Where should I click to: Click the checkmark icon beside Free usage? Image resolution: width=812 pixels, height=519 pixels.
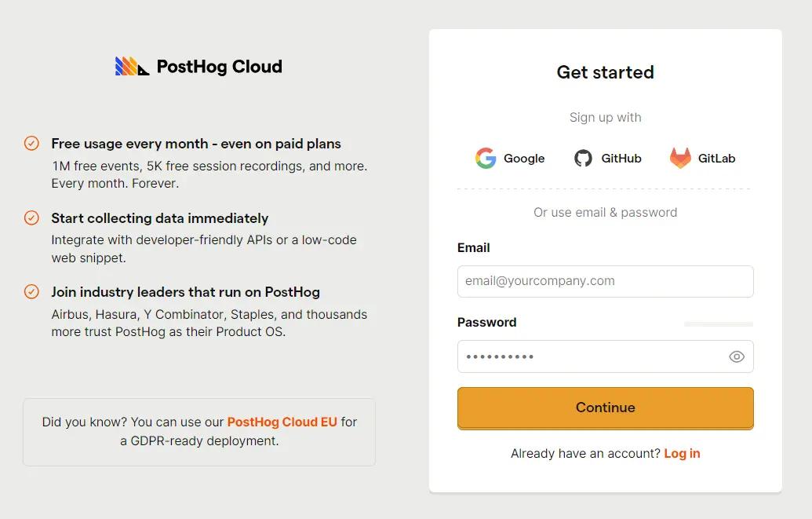(x=31, y=143)
